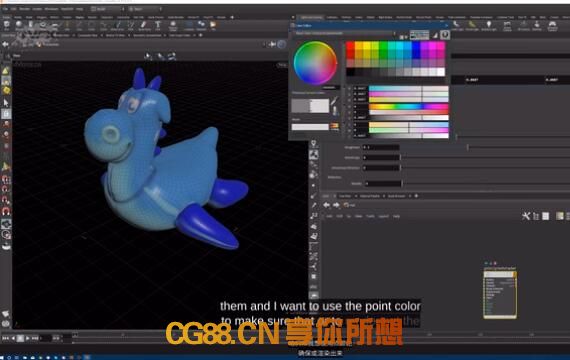Open the File menu
Viewport: 570px width, 360px height.
pyautogui.click(x=5, y=9)
